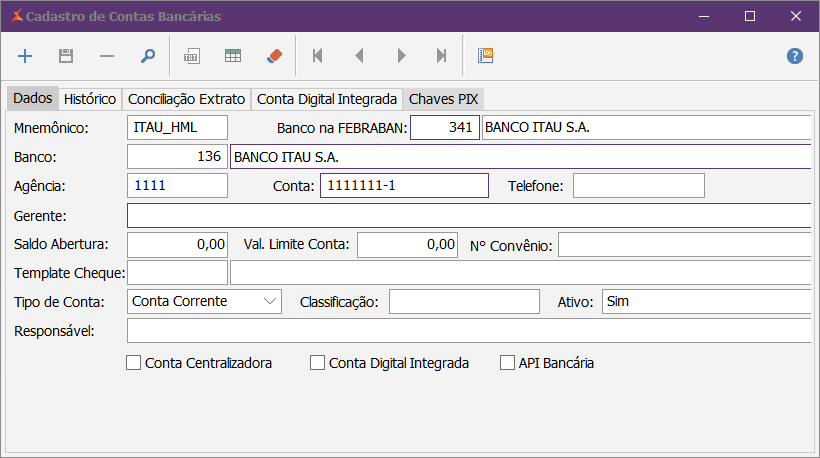Switch to the Chaves PIX tab
This screenshot has height=458, width=820.
[x=443, y=99]
